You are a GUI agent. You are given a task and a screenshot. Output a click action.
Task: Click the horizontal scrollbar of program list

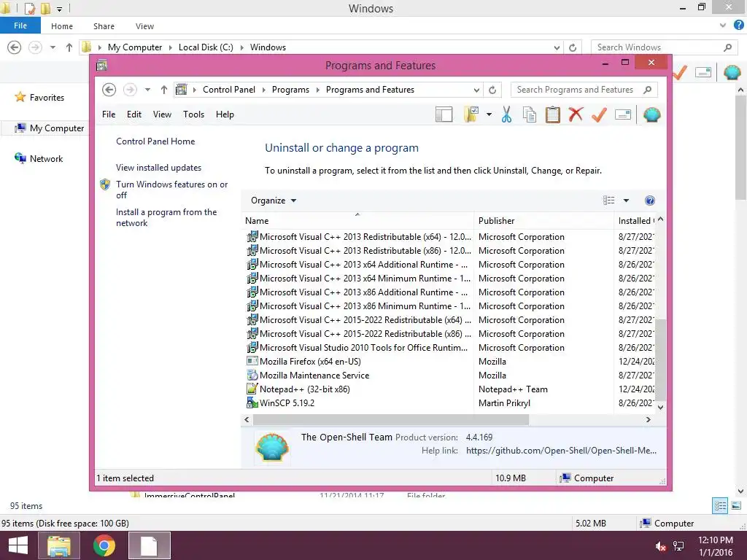391,419
